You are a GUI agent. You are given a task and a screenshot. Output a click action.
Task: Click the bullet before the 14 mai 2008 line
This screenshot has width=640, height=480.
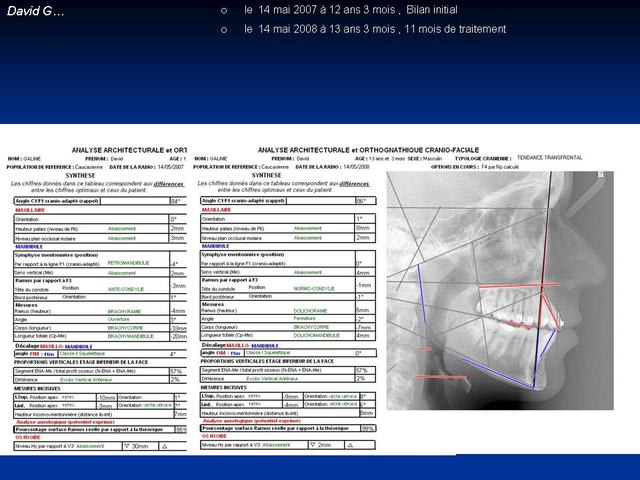[x=223, y=30]
